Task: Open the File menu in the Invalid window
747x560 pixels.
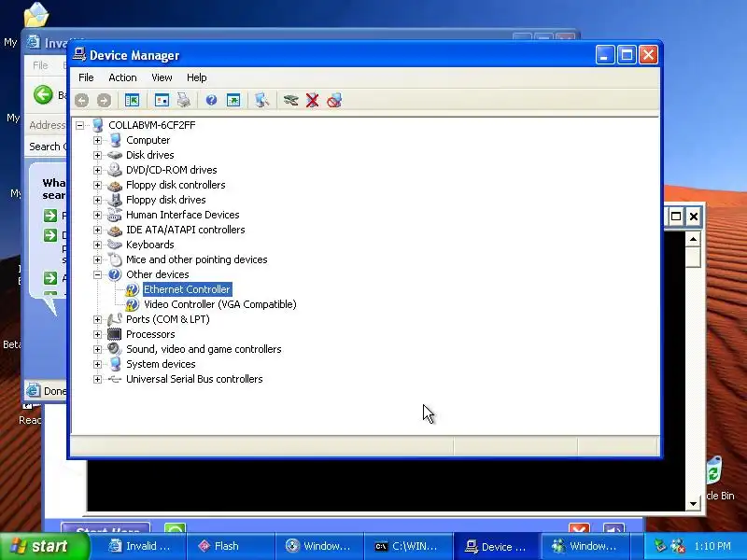Action: pos(40,65)
